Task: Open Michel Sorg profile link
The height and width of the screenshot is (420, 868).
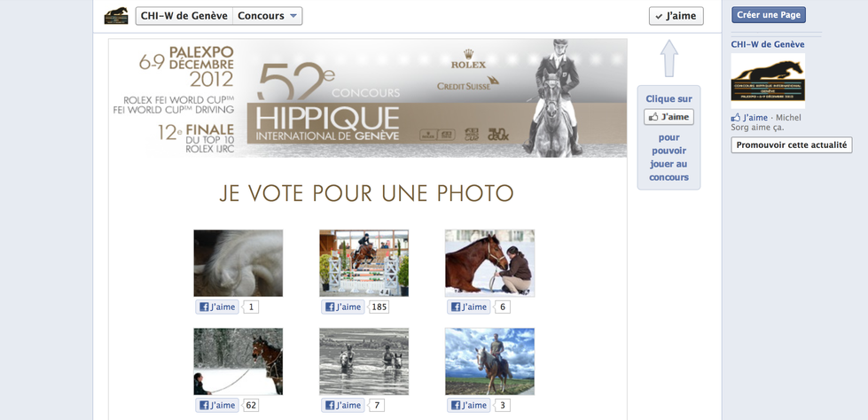Action: (765, 122)
